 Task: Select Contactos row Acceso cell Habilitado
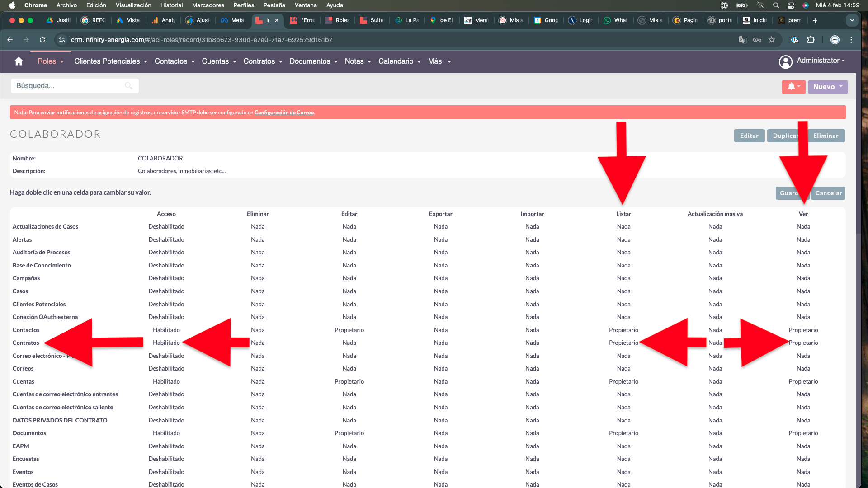pos(166,330)
